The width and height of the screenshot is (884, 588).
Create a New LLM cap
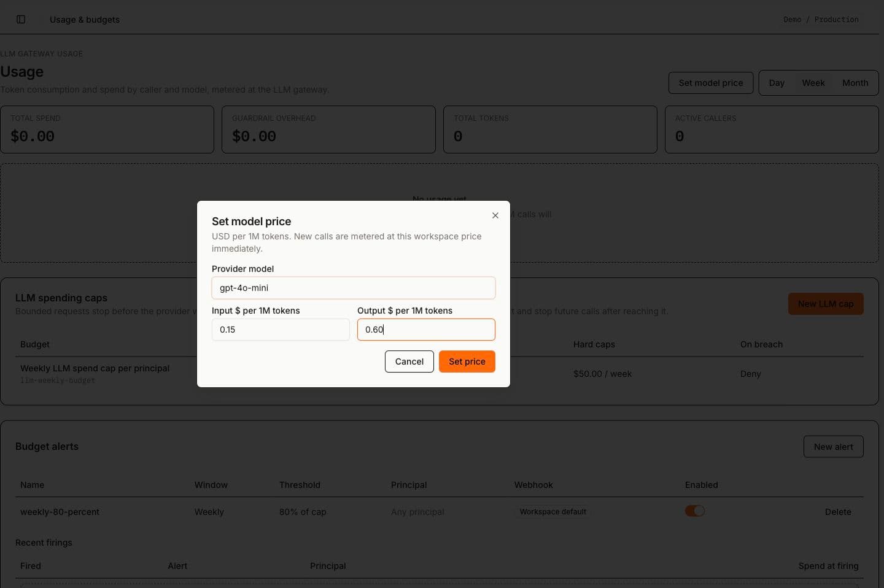[x=826, y=304]
